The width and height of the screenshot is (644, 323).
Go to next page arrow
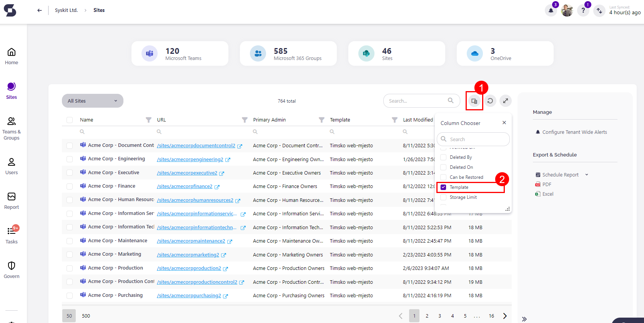(x=505, y=316)
